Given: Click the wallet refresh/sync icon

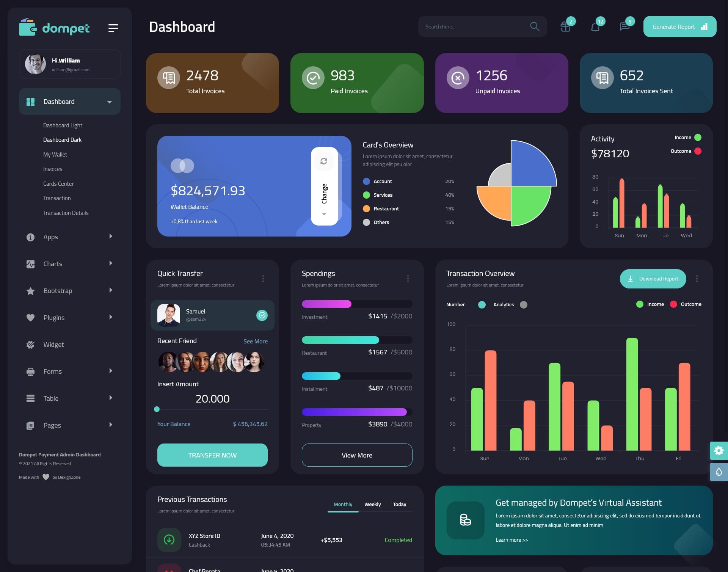Looking at the screenshot, I should pos(324,161).
